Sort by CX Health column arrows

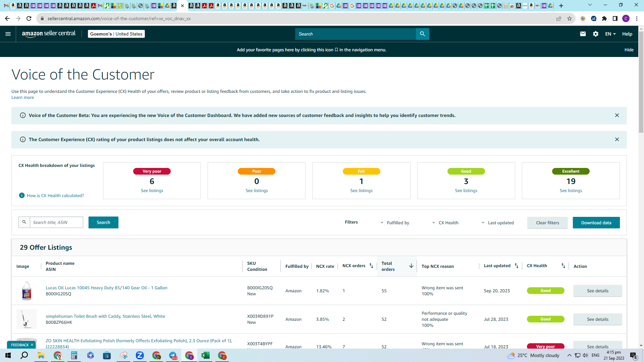563,266
